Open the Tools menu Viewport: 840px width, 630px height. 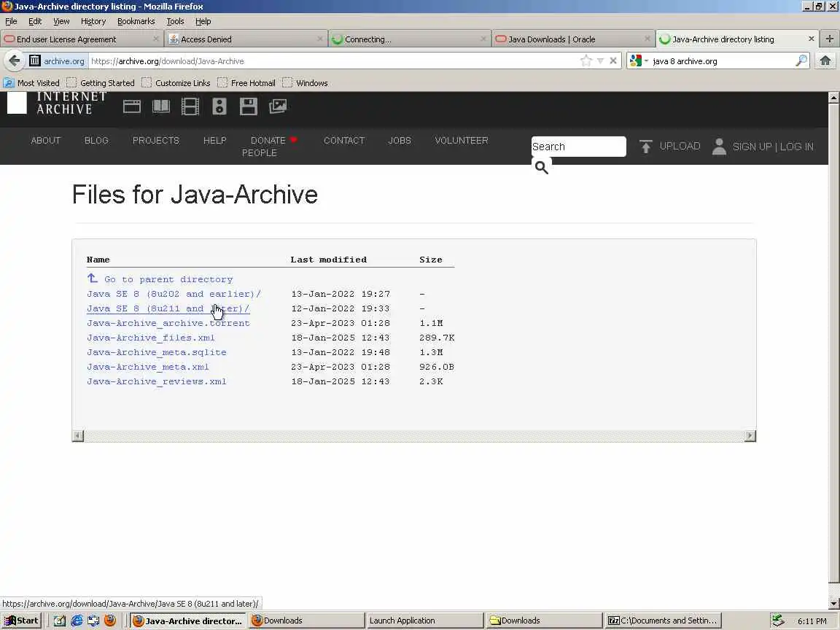pyautogui.click(x=175, y=21)
